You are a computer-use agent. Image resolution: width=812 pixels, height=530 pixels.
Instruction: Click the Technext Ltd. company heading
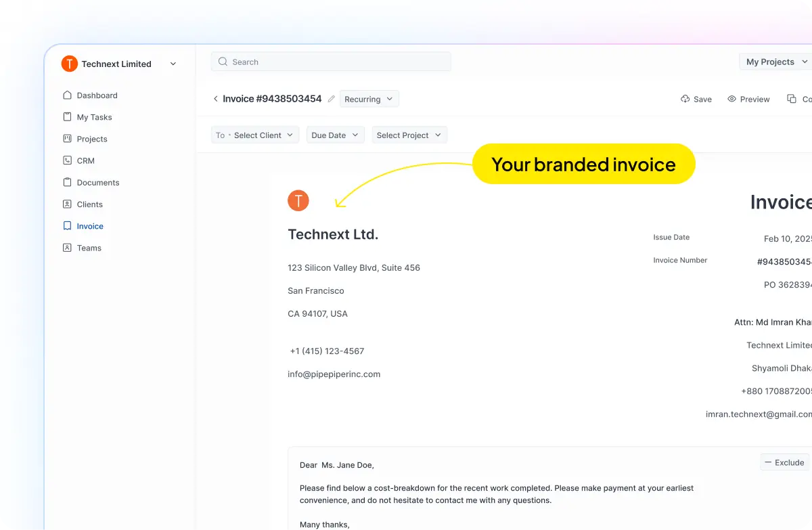tap(333, 235)
